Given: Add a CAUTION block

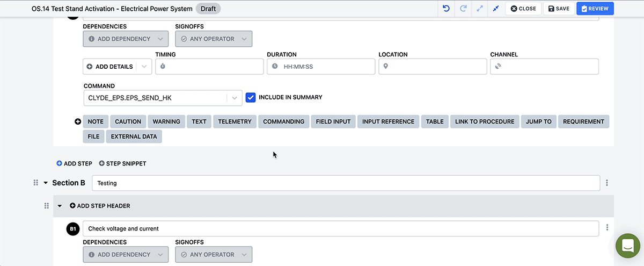Looking at the screenshot, I should [128, 121].
